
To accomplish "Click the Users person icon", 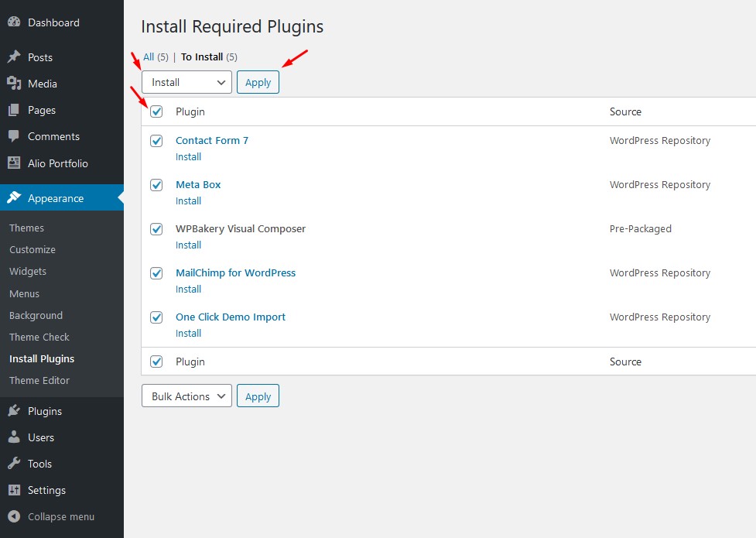I will tap(14, 437).
